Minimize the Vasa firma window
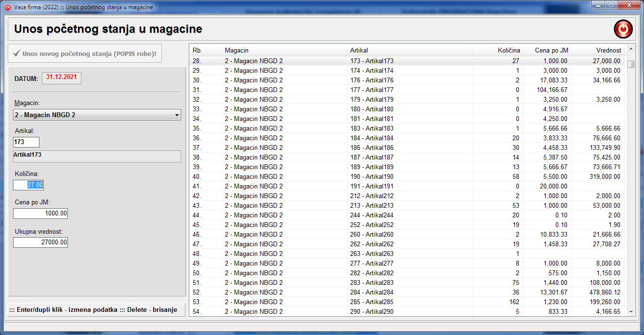644x335 pixels. (x=598, y=5)
